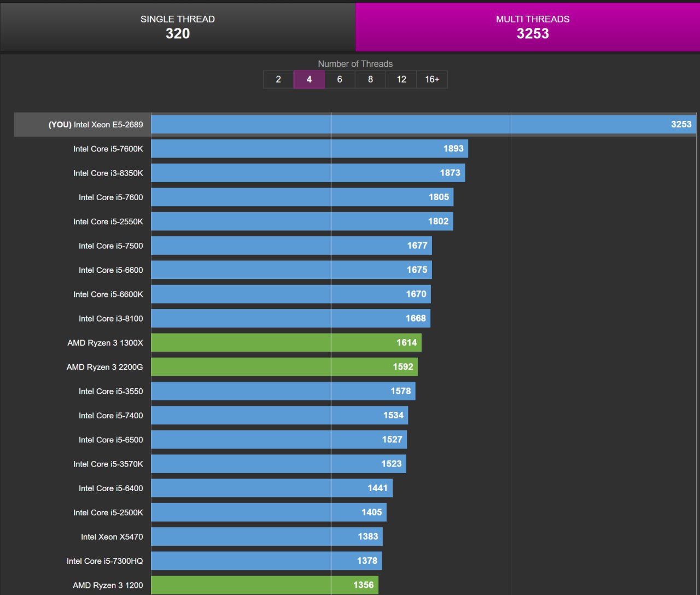The image size is (700, 595).
Task: Click the AMD Ryzen 3 1200 label
Action: pos(108,585)
